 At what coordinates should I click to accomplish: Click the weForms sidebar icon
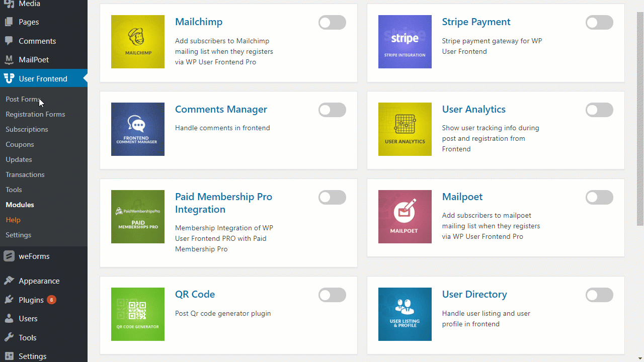[x=9, y=256]
